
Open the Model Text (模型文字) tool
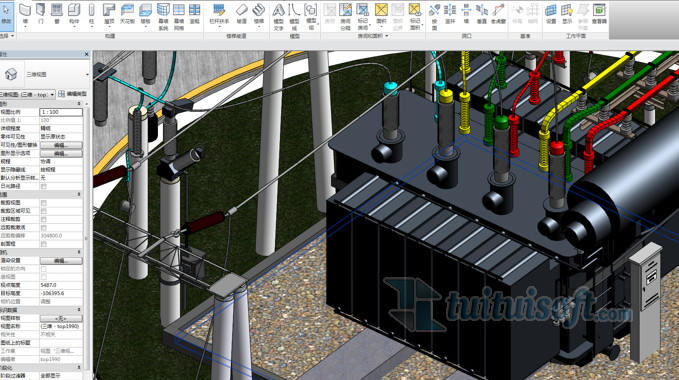coord(278,17)
